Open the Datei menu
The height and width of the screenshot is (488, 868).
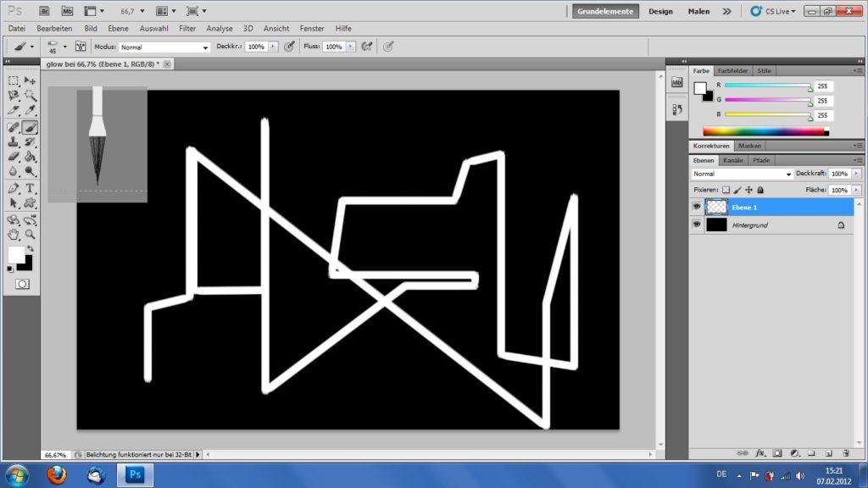(17, 28)
